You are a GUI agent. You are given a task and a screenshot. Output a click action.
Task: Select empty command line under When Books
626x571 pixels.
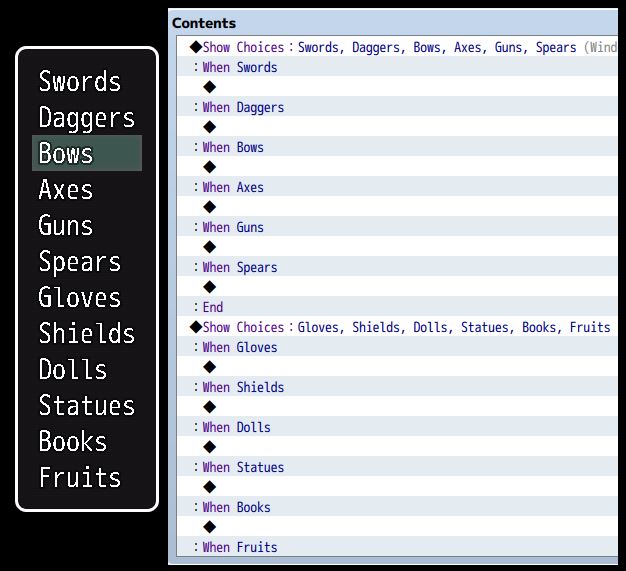(397, 526)
